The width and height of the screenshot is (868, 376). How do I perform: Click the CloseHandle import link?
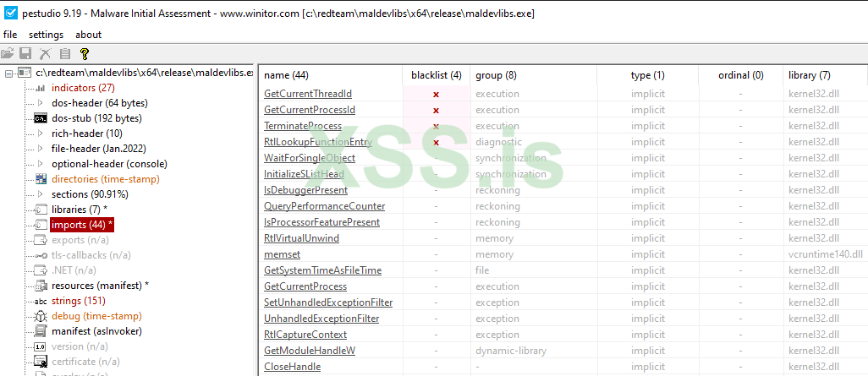tap(292, 367)
